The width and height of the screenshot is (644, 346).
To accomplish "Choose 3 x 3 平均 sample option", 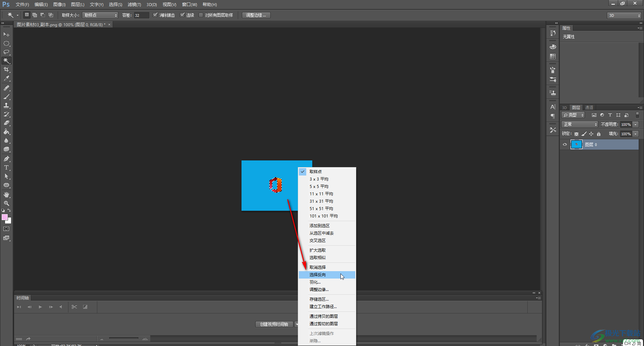I will [327, 179].
